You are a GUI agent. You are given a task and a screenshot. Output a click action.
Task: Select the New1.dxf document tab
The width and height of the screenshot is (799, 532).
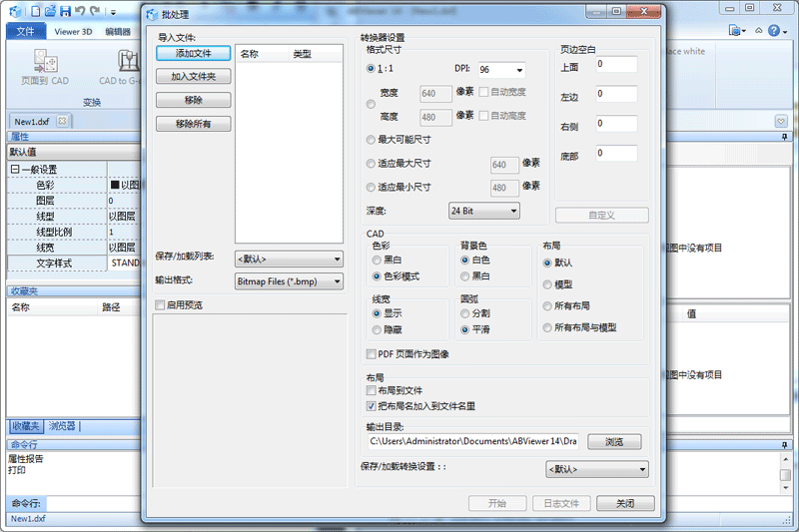tap(32, 122)
